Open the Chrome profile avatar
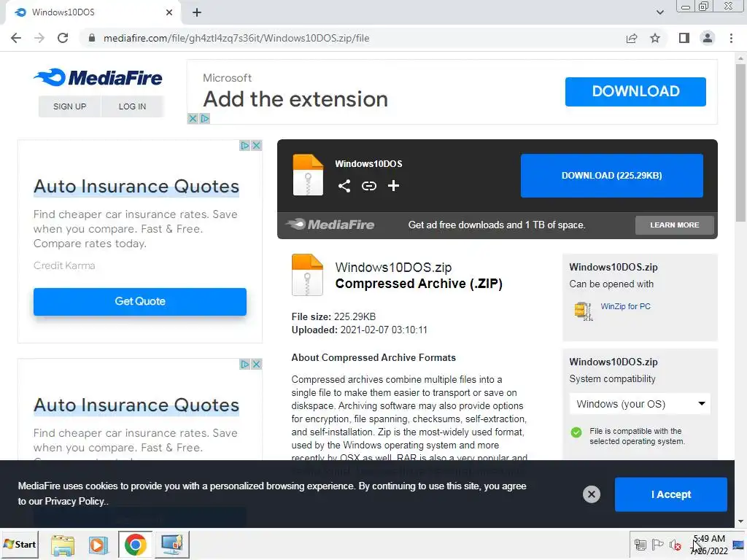This screenshot has width=747, height=560. point(708,38)
